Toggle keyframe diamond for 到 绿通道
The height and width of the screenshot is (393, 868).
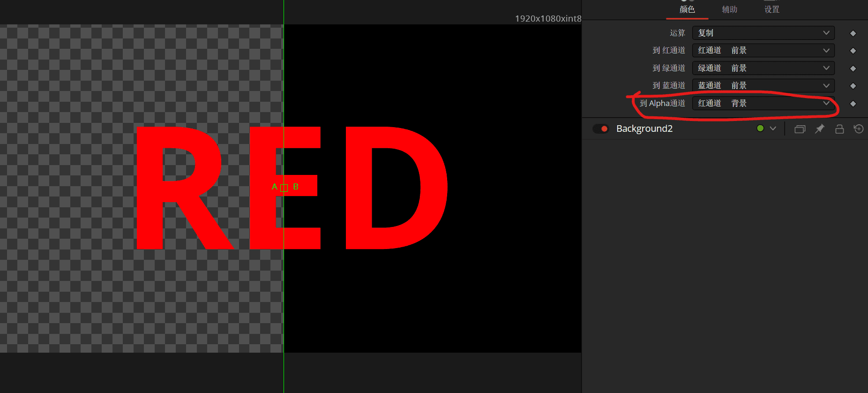pos(853,68)
